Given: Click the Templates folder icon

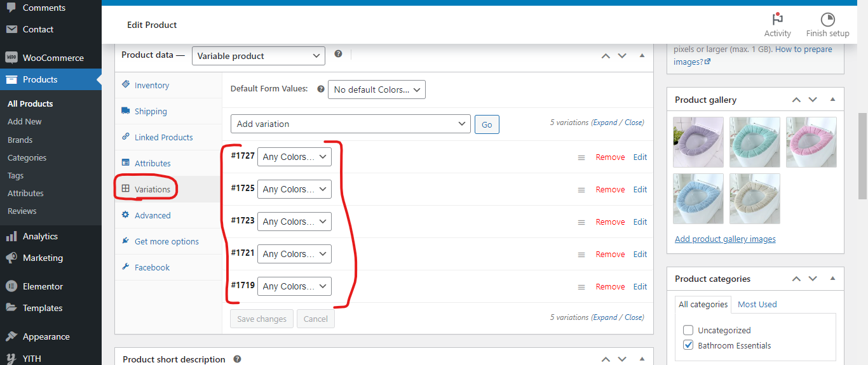Looking at the screenshot, I should point(11,308).
